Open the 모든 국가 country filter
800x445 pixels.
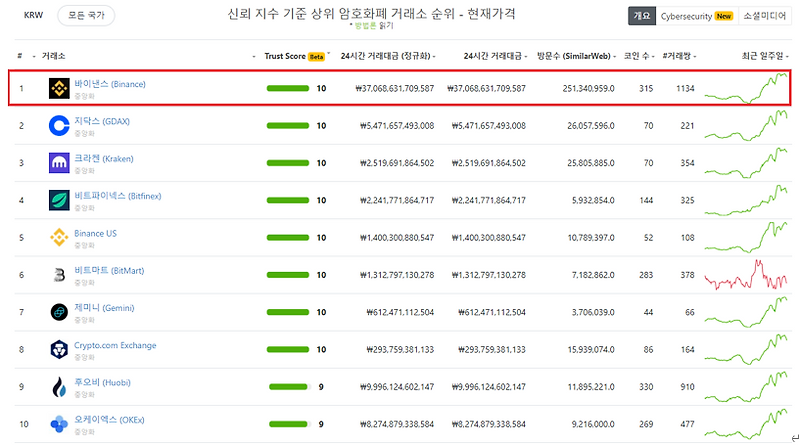(x=86, y=15)
